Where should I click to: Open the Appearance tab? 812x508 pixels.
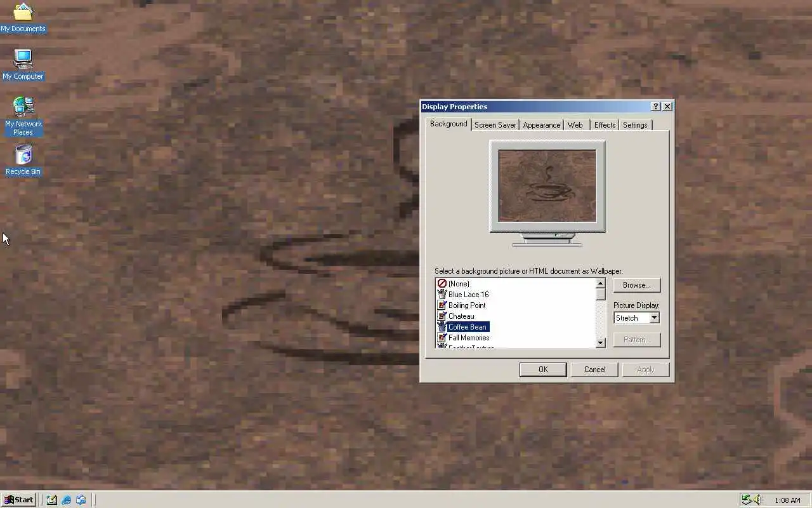[x=542, y=125]
